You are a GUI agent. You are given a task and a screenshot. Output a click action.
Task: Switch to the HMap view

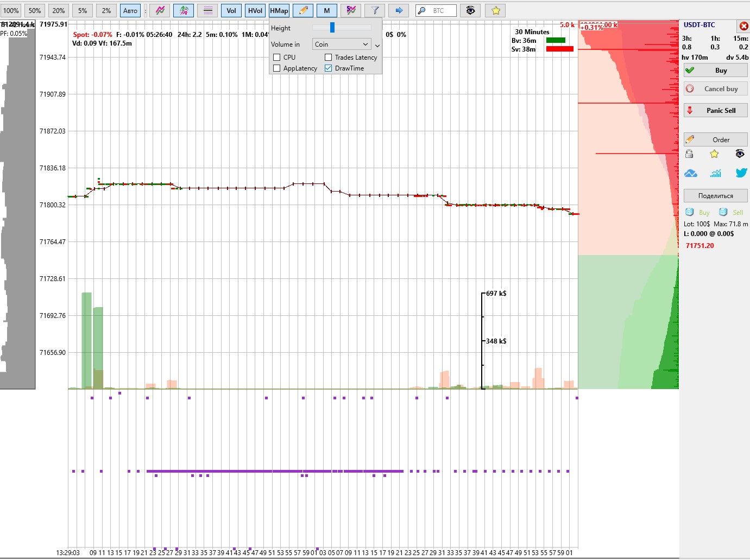point(279,10)
